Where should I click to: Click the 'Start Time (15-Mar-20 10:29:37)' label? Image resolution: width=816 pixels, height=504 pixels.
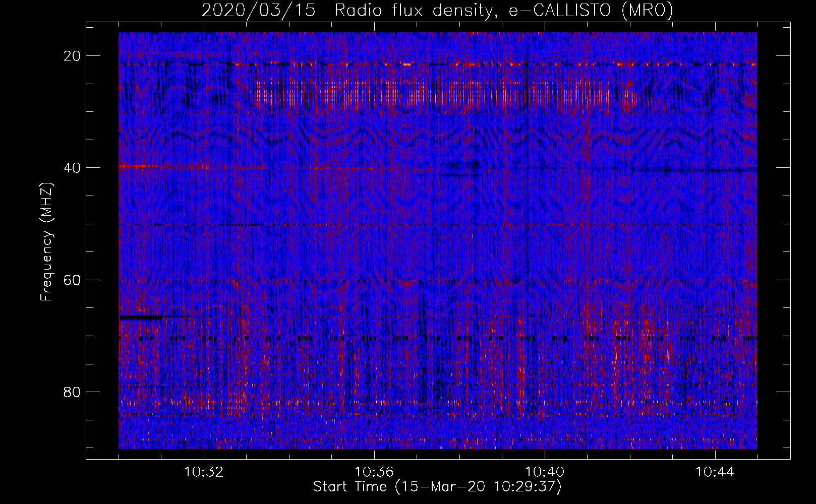(x=437, y=487)
